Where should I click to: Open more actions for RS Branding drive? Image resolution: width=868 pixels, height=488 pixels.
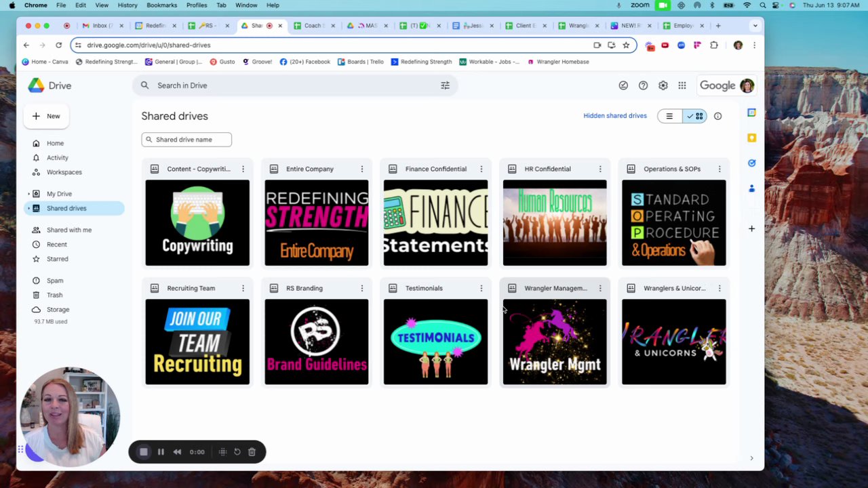361,288
